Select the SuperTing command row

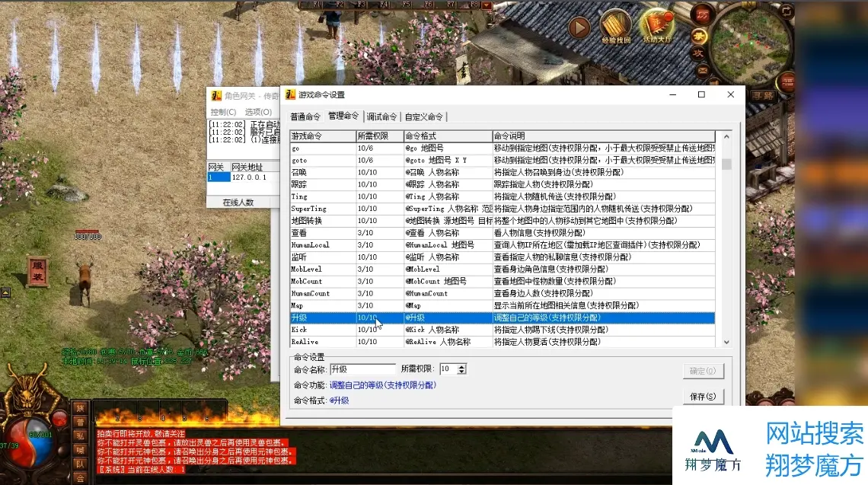pos(503,209)
